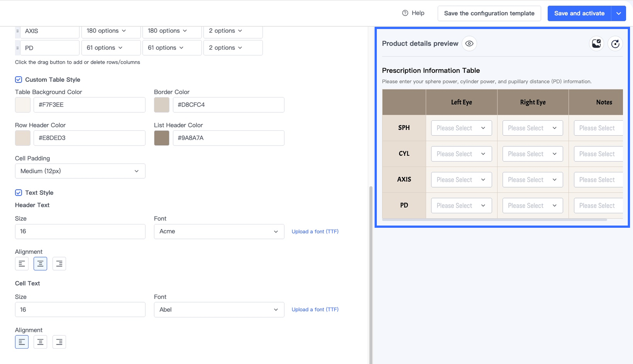Click drag handle for PD row
This screenshot has width=633, height=364.
tap(18, 48)
